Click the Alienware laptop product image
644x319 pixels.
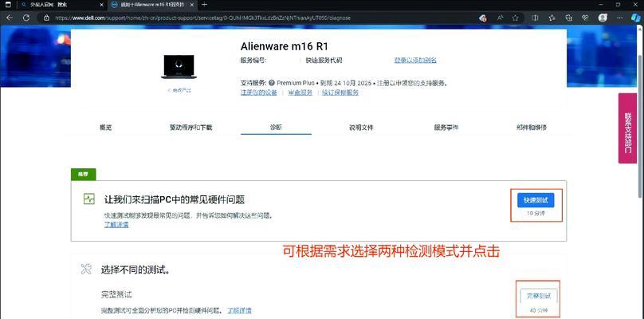point(178,67)
